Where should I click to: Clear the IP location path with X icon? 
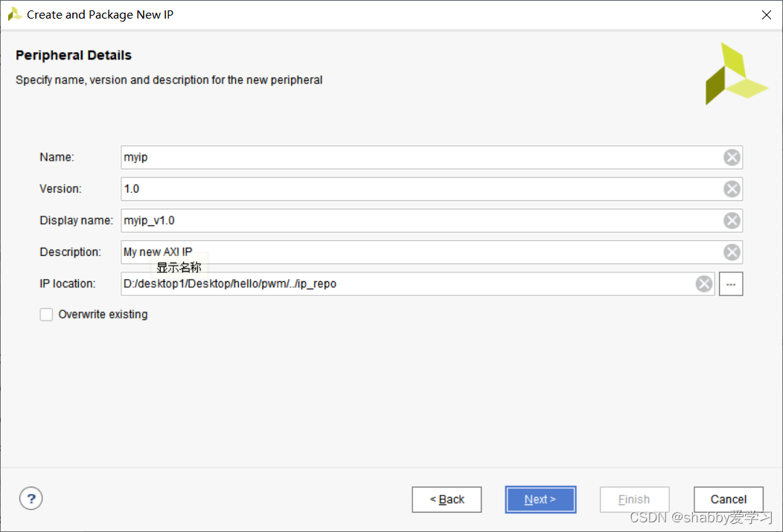coord(703,284)
